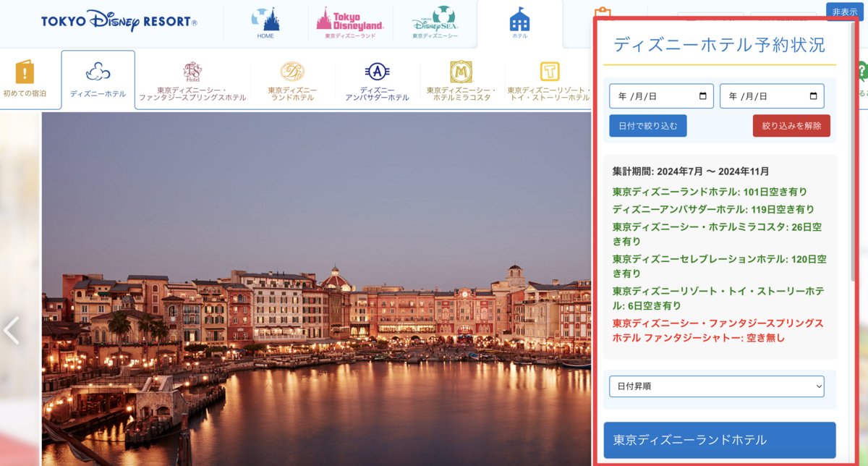Click the Fantasy Springs Hotel emblem icon
This screenshot has width=868, height=466.
(192, 72)
